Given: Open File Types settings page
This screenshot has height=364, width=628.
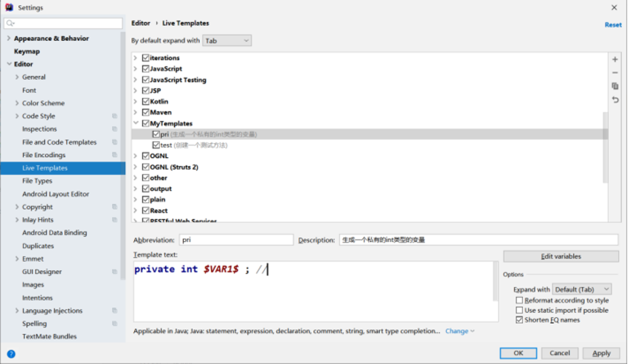Looking at the screenshot, I should click(37, 181).
